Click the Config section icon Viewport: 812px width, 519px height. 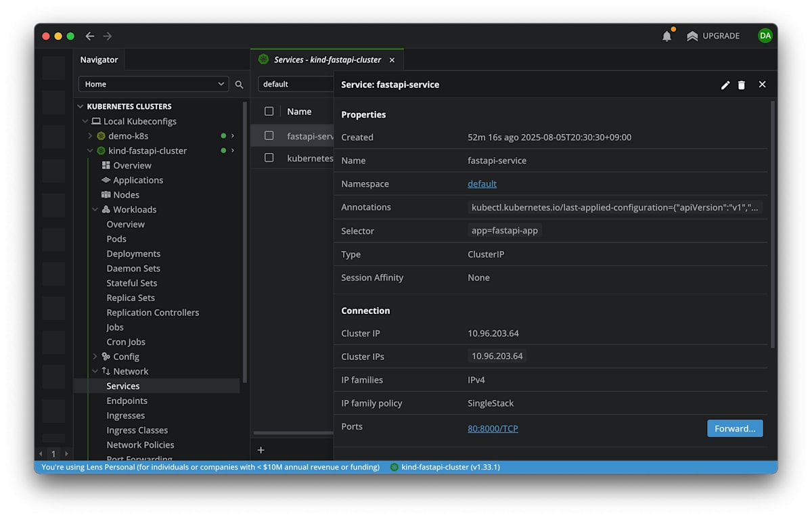[106, 357]
